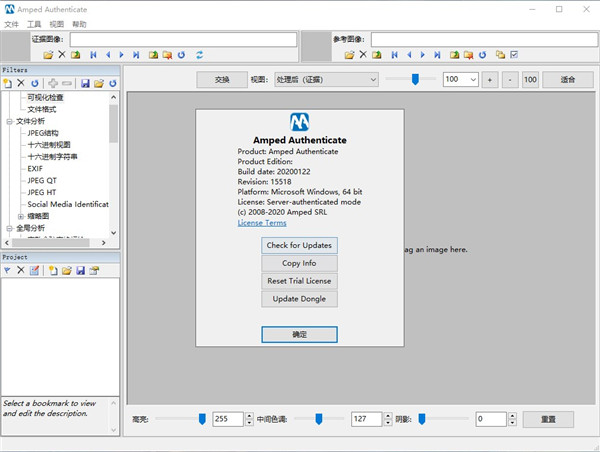Toggle the checkbox icon in reference toolbar
The height and width of the screenshot is (452, 600).
[x=514, y=54]
